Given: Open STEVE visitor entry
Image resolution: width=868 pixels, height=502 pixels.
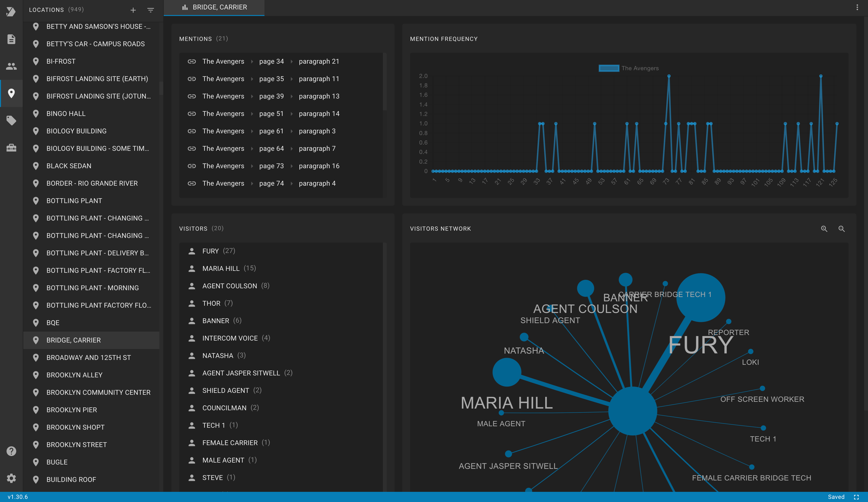Looking at the screenshot, I should [x=281, y=478].
